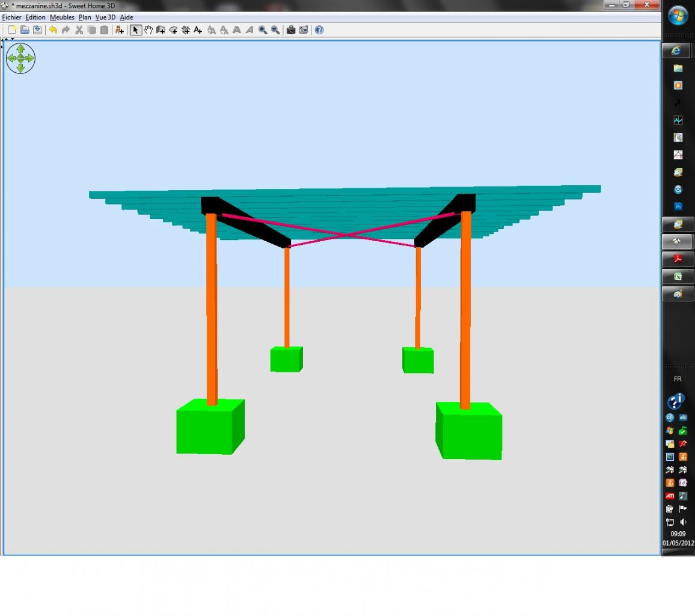
Task: Create a 3D video
Action: [303, 29]
